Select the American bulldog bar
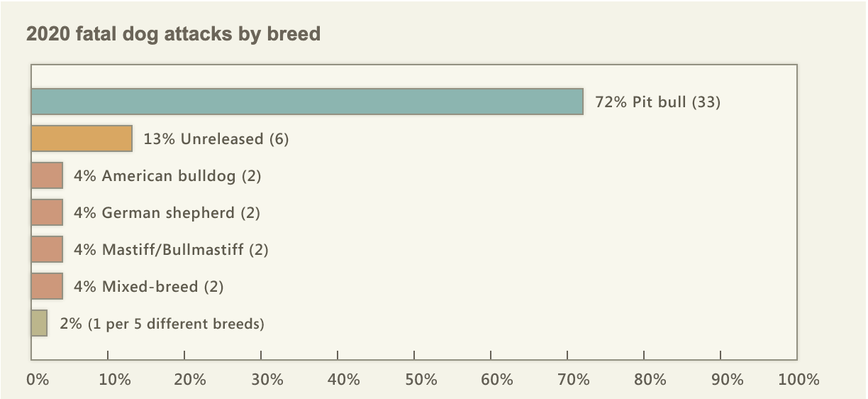 (x=47, y=175)
